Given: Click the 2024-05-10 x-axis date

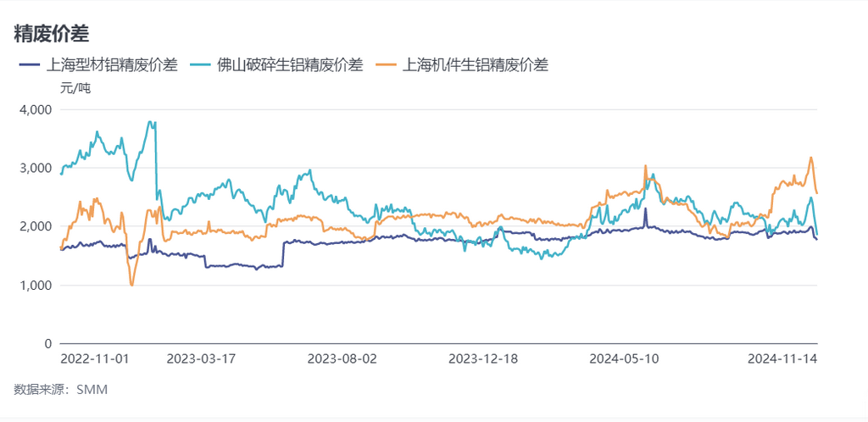Looking at the screenshot, I should coord(624,358).
